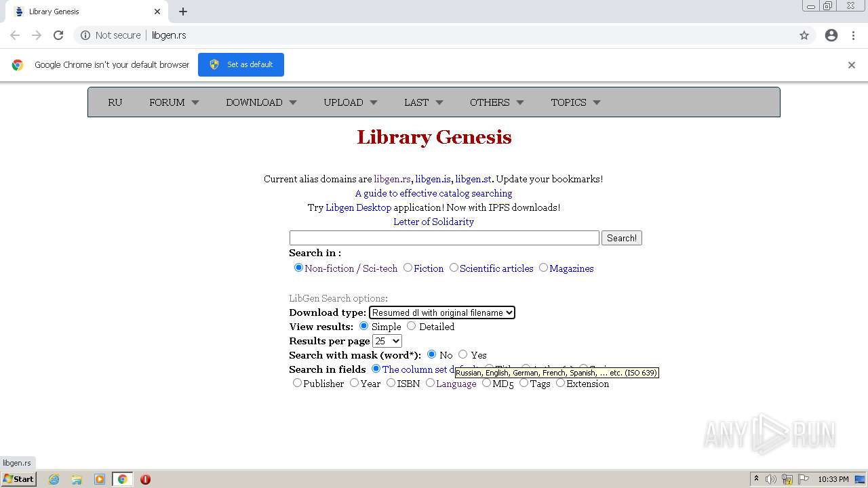This screenshot has height=488, width=868.
Task: Open the Windows Start menu
Action: tap(18, 479)
